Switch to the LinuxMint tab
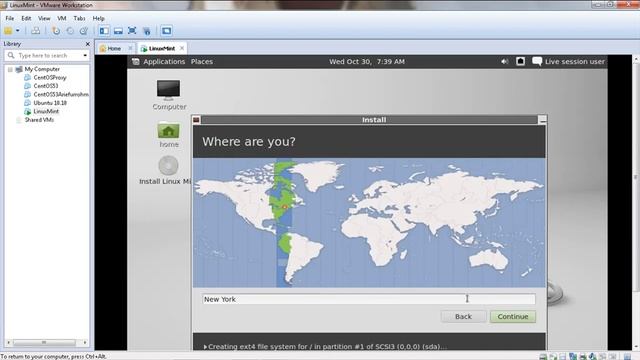This screenshot has width=640, height=360. tap(162, 48)
